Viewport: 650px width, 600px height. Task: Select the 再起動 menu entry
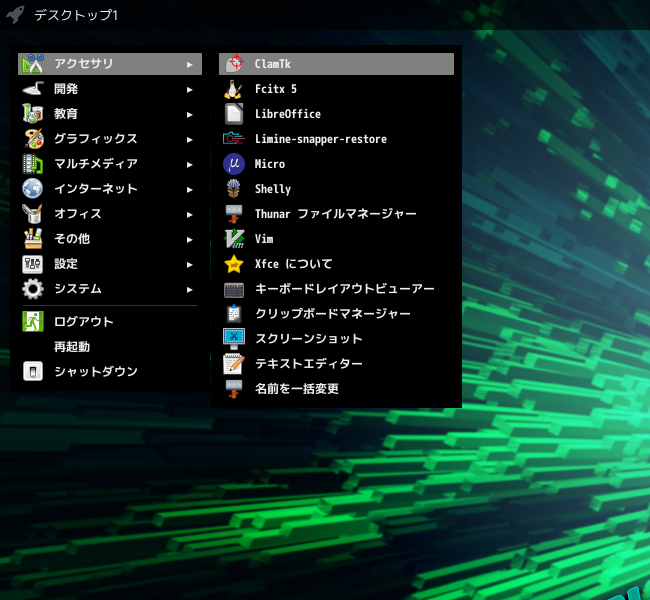[x=110, y=346]
